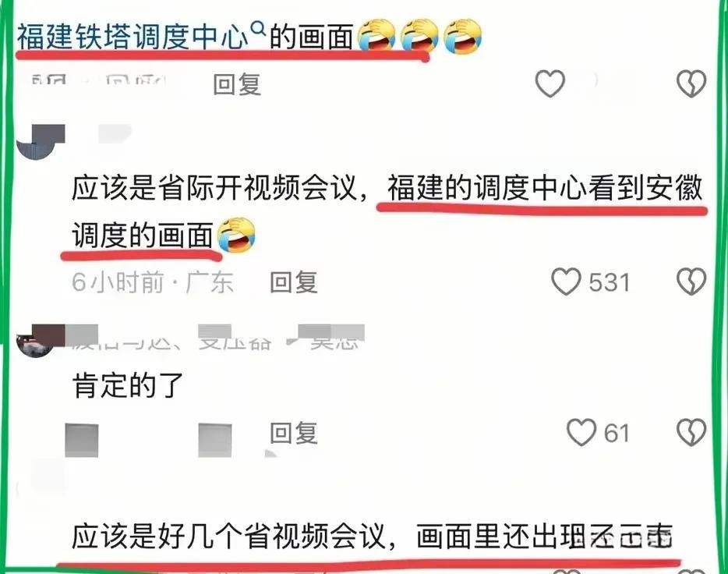
Task: Open the blurred username above 肯定的了
Action: click(214, 338)
